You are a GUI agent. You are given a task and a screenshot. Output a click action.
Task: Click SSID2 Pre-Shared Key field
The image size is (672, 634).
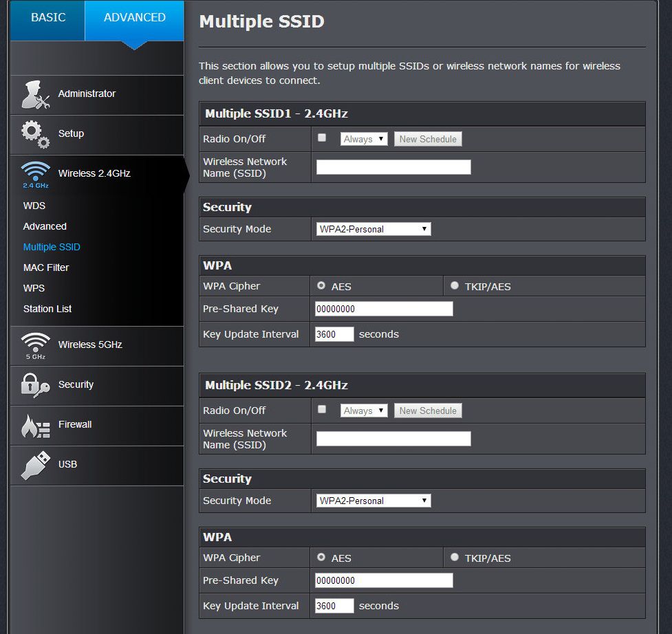[x=384, y=580]
